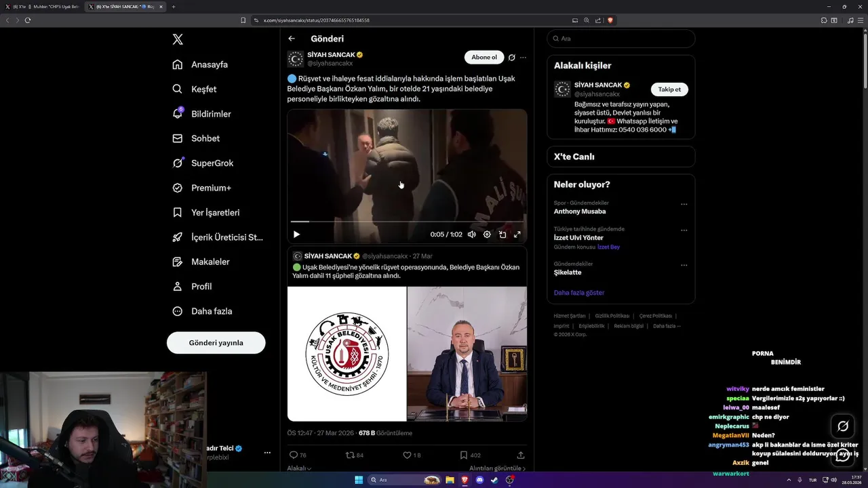Image resolution: width=868 pixels, height=488 pixels.
Task: Click Alıntıları görüntüle link
Action: pos(498,468)
